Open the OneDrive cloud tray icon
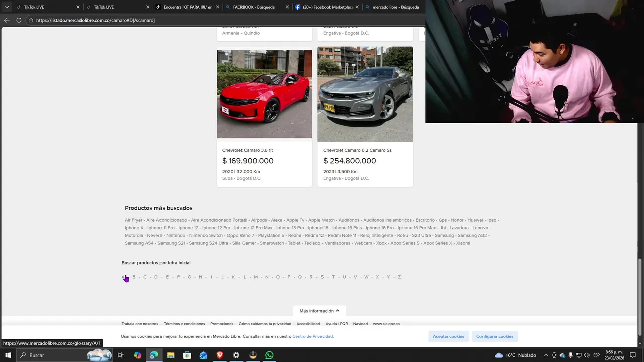Screen dimensions: 644x362 click(562, 355)
